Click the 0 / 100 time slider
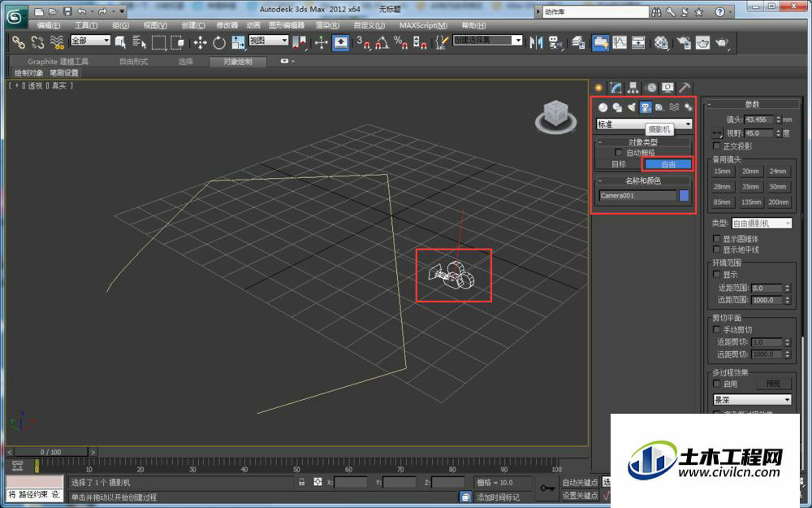The height and width of the screenshot is (508, 812). point(50,452)
